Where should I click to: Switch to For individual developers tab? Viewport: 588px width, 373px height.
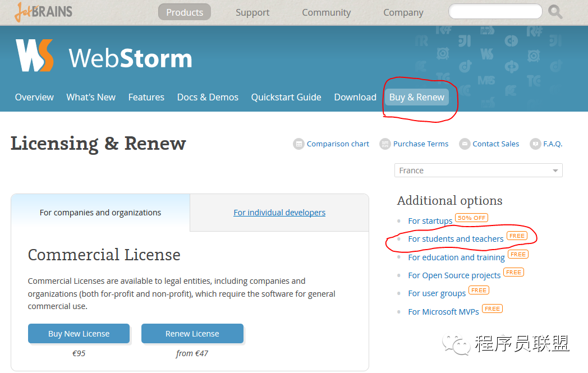[279, 213]
